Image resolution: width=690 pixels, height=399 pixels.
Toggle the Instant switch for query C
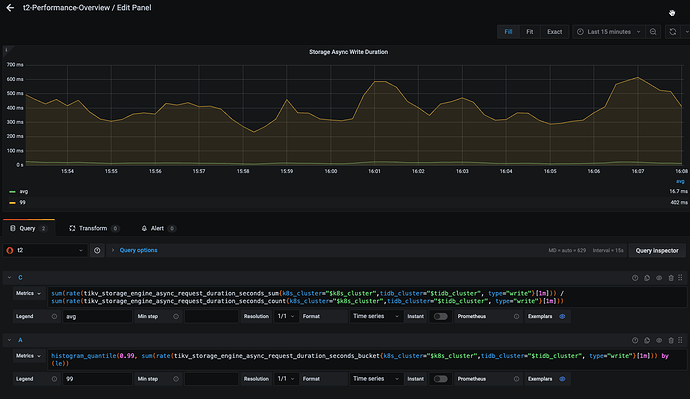click(440, 316)
